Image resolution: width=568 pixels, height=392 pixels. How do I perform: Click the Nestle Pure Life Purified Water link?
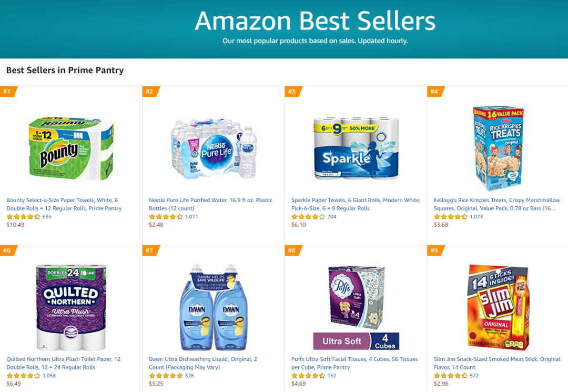point(210,204)
